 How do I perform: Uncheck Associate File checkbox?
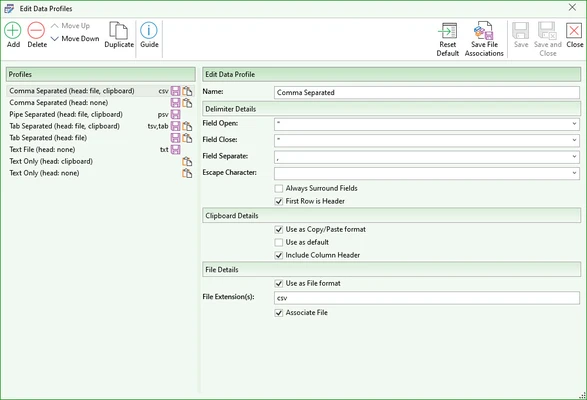tap(279, 313)
